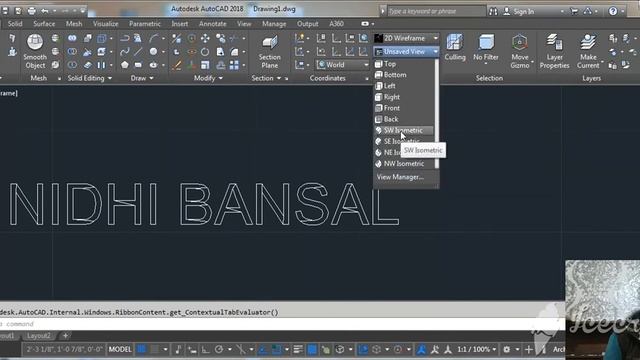Click the view list scrollbar
Image resolution: width=640 pixels, height=360 pixels.
coord(437,113)
